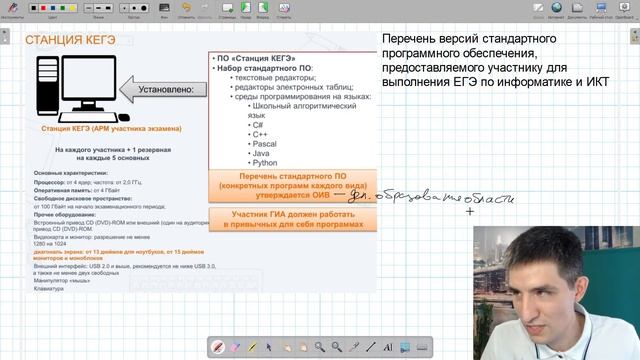The image size is (640, 360).
Task: Click the Undo arrow
Action: click(186, 8)
